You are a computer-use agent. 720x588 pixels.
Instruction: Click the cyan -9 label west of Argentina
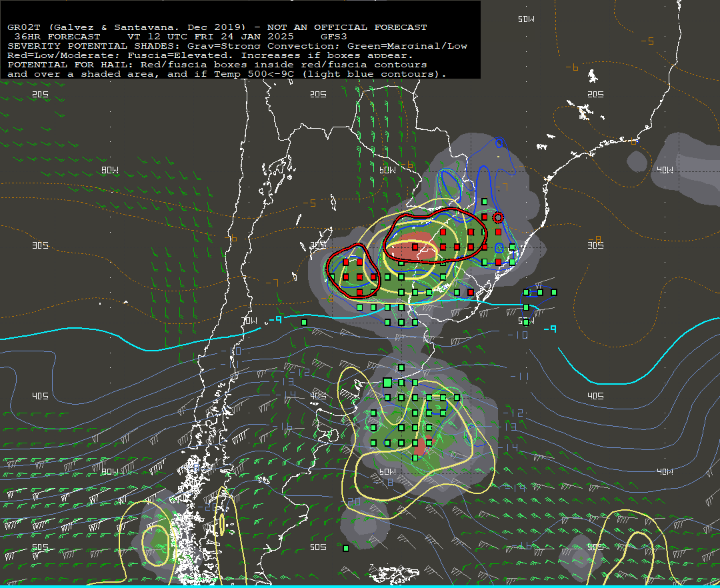pyautogui.click(x=275, y=319)
